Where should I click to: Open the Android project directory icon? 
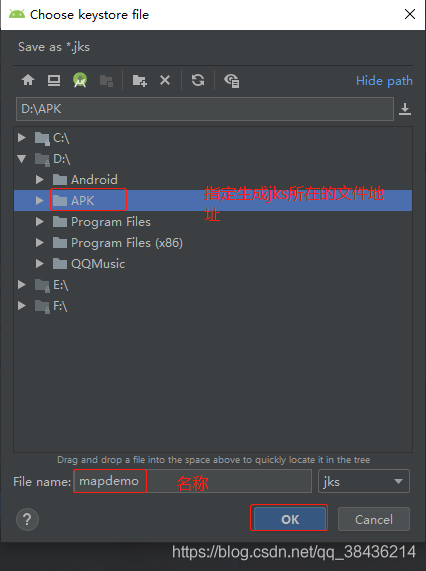80,80
